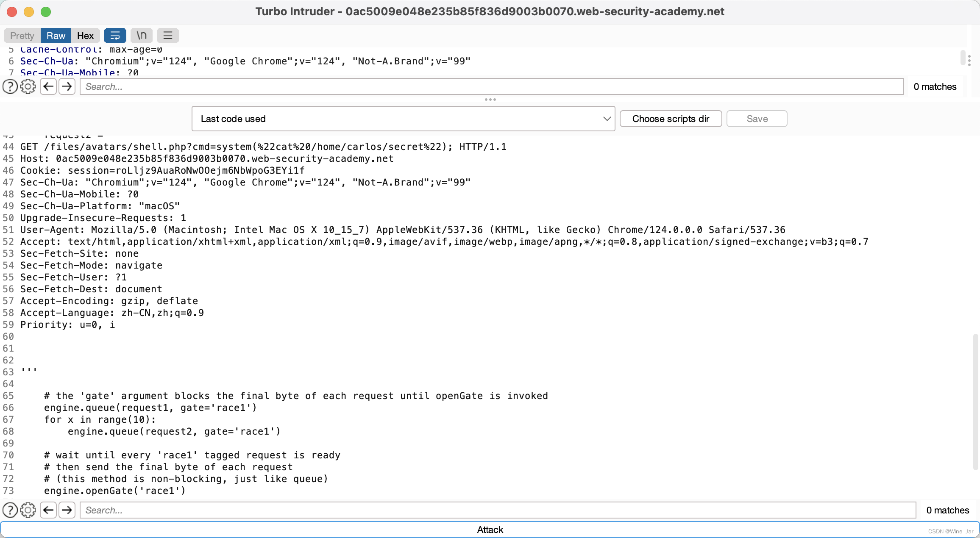Toggle show non-printable characters (\n) button
Screen dimensions: 980x538
pyautogui.click(x=142, y=36)
